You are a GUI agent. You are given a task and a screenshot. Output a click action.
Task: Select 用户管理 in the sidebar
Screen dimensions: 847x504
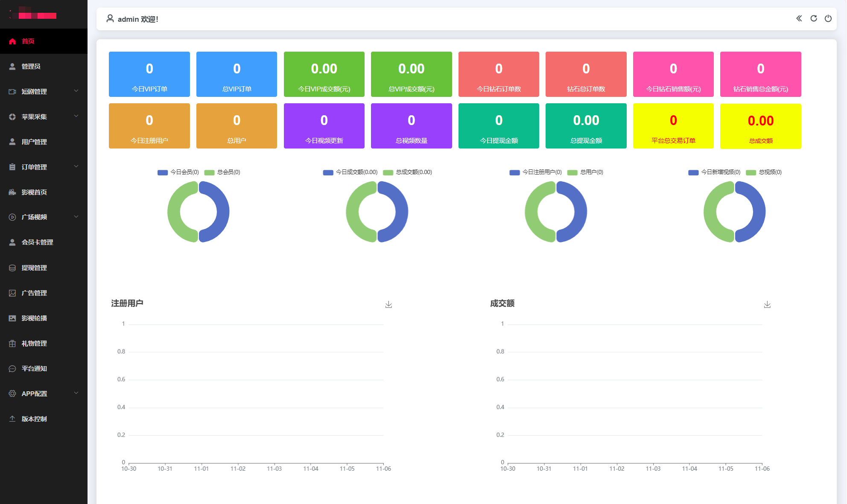(x=35, y=142)
